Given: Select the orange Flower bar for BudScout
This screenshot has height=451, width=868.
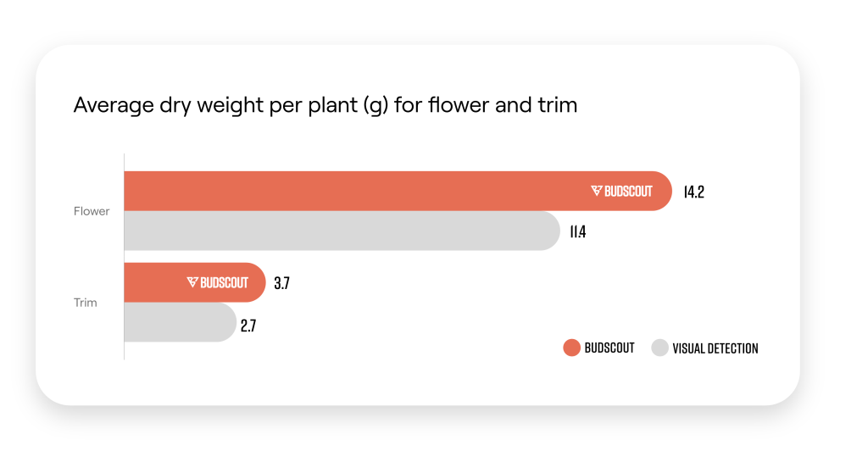Looking at the screenshot, I should [x=398, y=191].
